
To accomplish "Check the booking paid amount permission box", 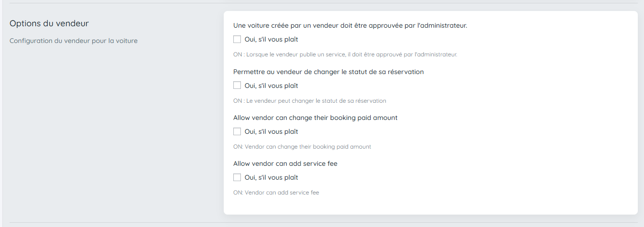I will point(237,131).
